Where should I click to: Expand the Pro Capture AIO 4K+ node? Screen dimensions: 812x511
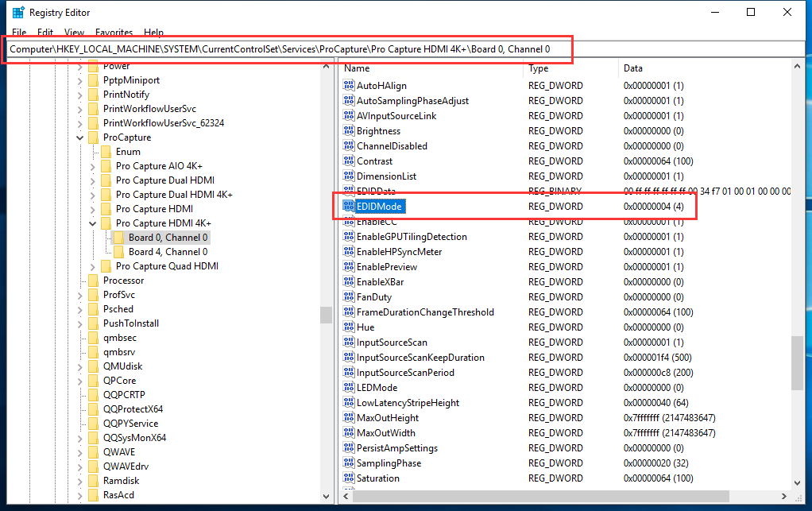click(x=93, y=166)
